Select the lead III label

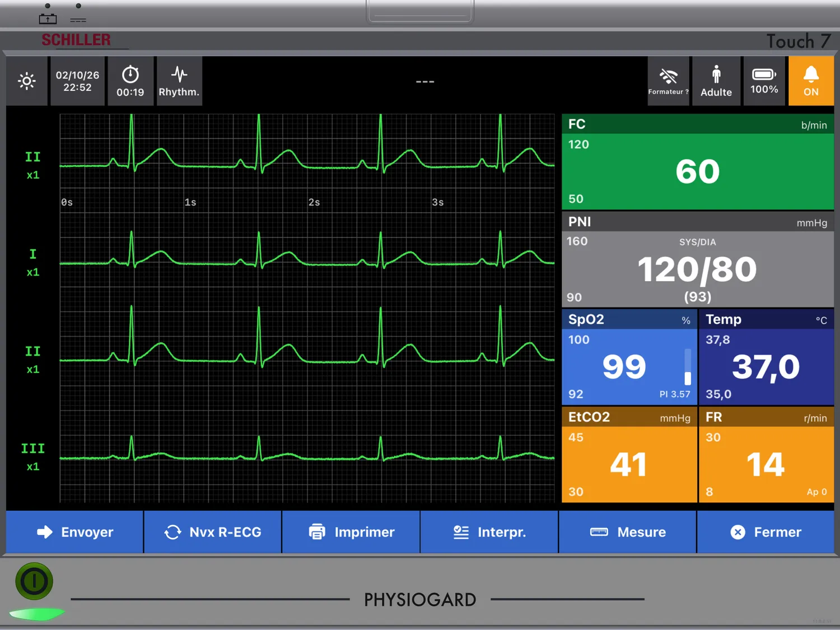(x=33, y=449)
